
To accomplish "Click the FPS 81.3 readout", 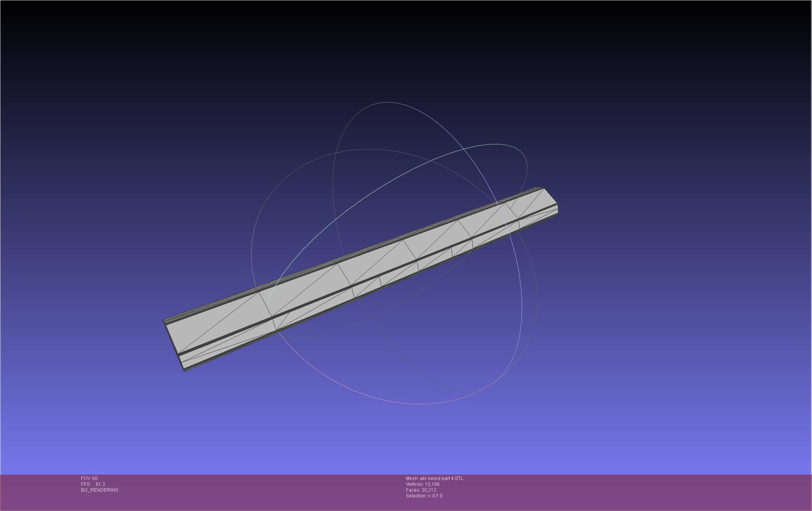I will [x=93, y=484].
